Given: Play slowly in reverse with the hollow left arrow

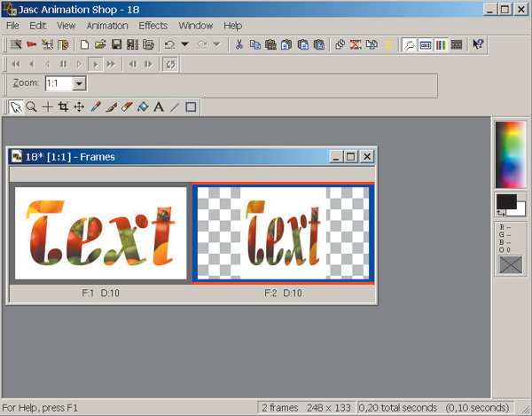Looking at the screenshot, I should pyautogui.click(x=48, y=64).
